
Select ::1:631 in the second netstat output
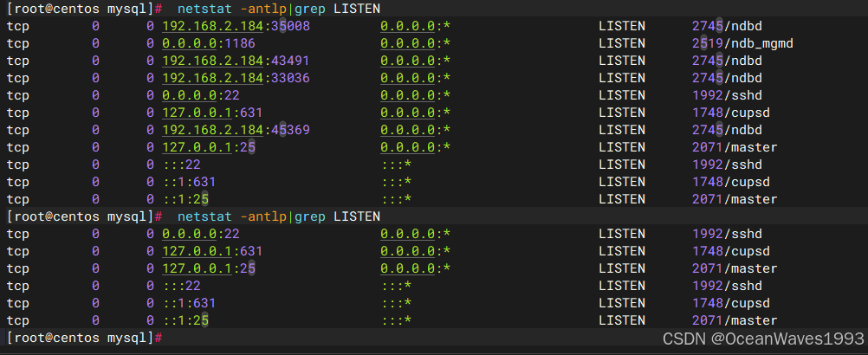(x=189, y=303)
